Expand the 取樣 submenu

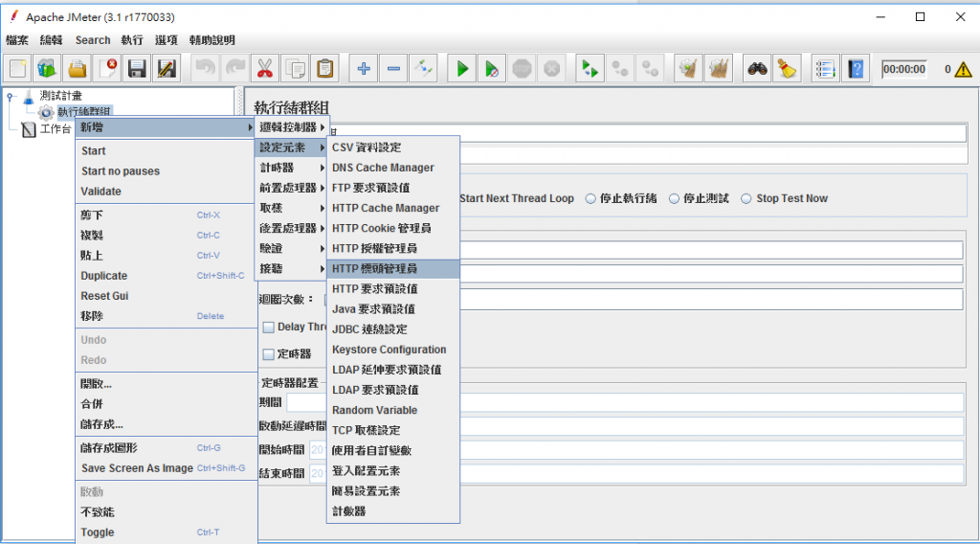[x=292, y=208]
